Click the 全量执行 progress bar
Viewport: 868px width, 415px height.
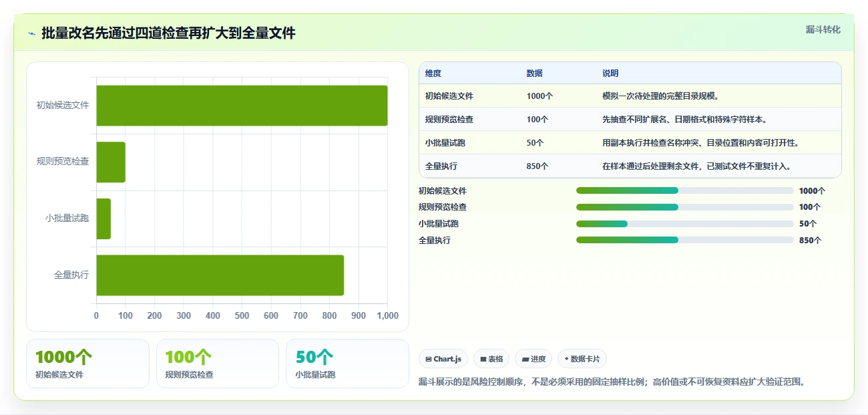pyautogui.click(x=685, y=240)
